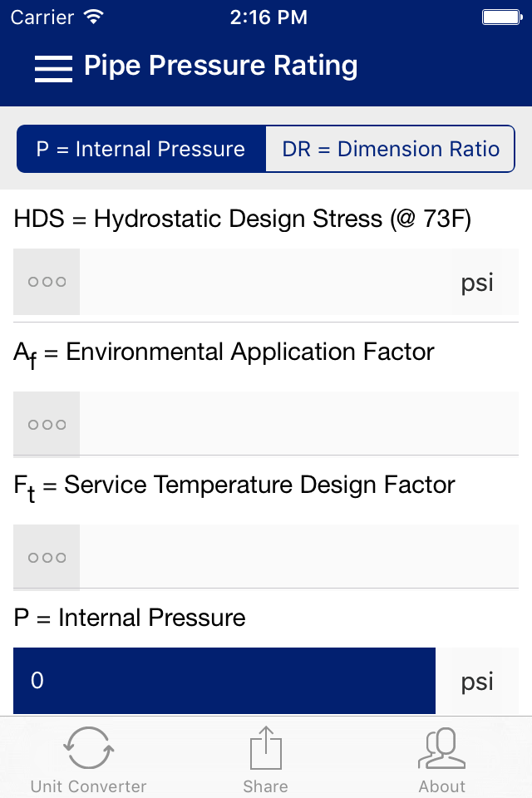Open Service Temperature Design Factor options picker
Screen dimensions: 532x798
point(47,557)
